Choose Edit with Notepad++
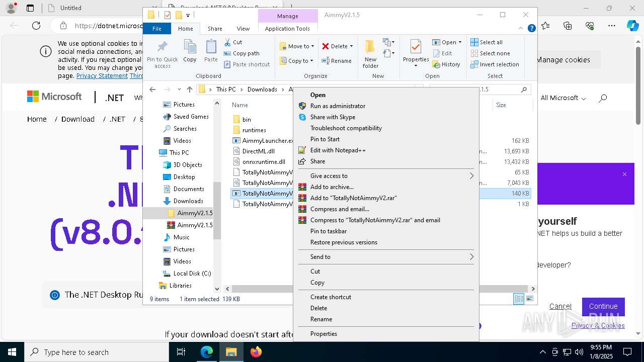The width and height of the screenshot is (644, 362). point(385,150)
